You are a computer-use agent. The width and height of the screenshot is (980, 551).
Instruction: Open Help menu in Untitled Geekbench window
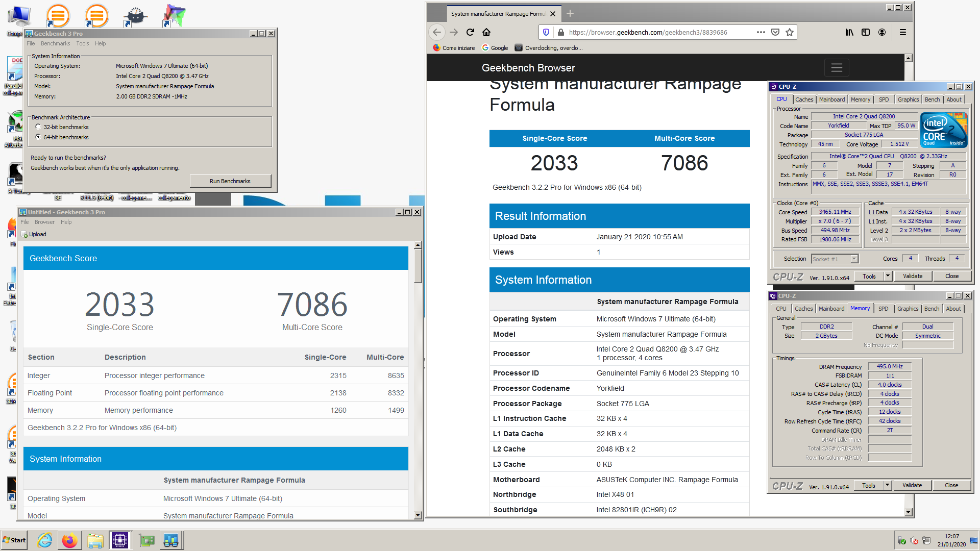[66, 222]
